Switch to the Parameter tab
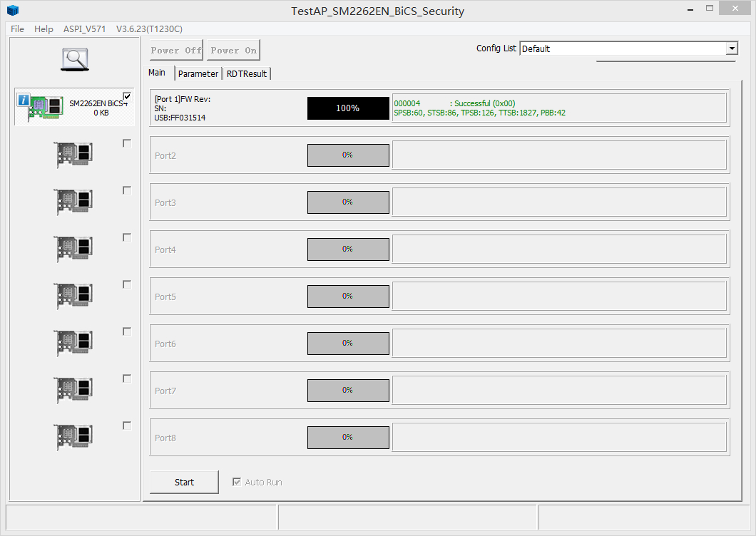This screenshot has height=536, width=756. (198, 73)
